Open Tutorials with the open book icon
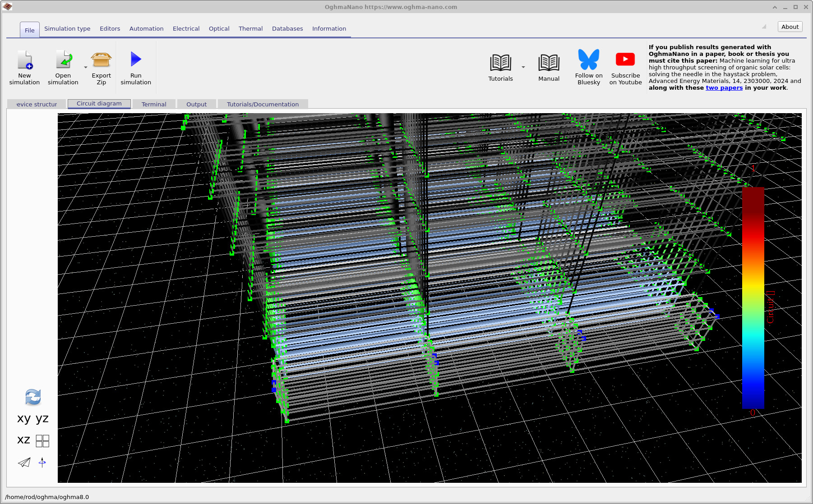This screenshot has height=504, width=813. point(500,63)
